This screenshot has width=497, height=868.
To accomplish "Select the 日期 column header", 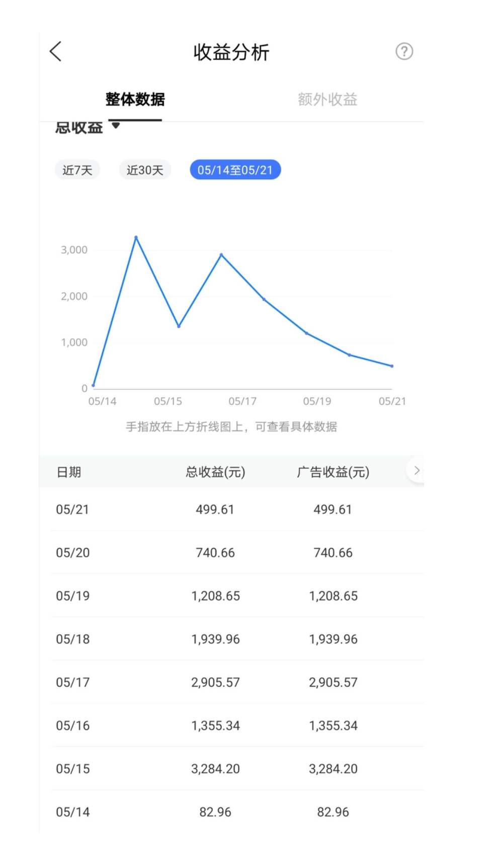I will pyautogui.click(x=69, y=472).
